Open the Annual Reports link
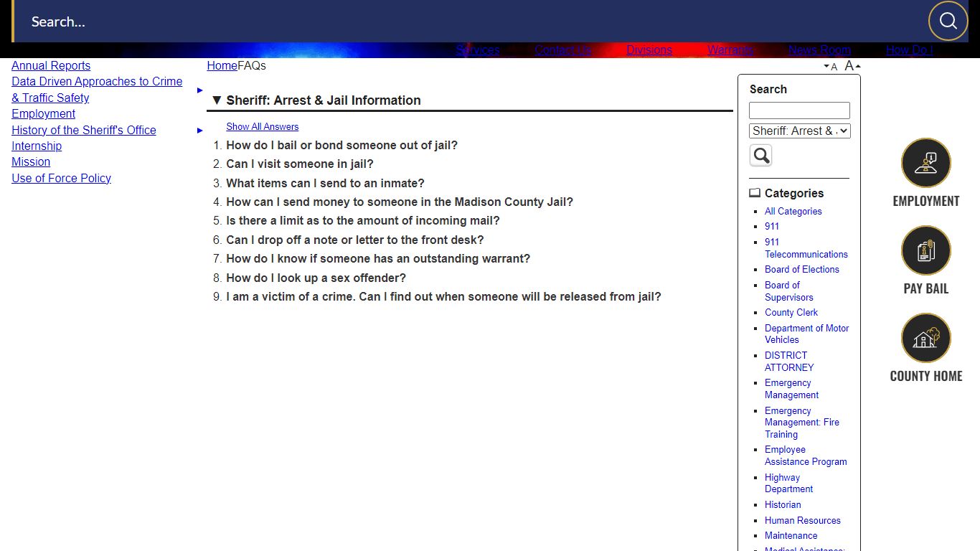 pos(51,66)
